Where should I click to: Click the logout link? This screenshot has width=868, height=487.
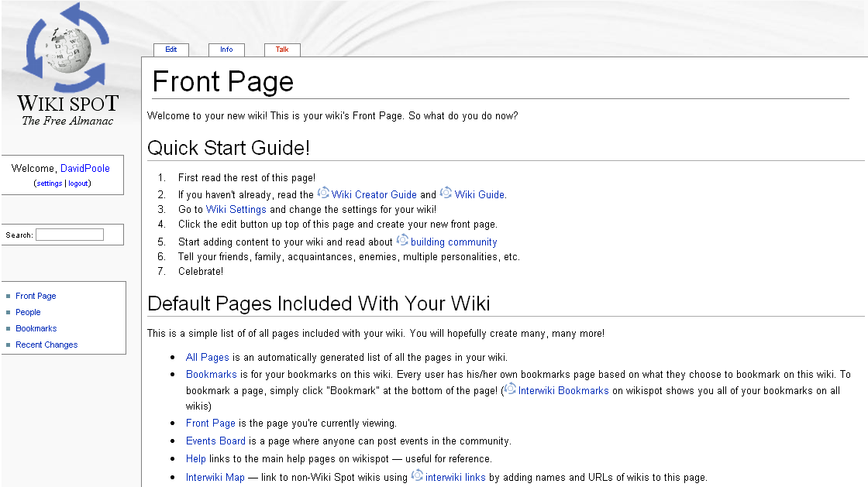pyautogui.click(x=78, y=183)
